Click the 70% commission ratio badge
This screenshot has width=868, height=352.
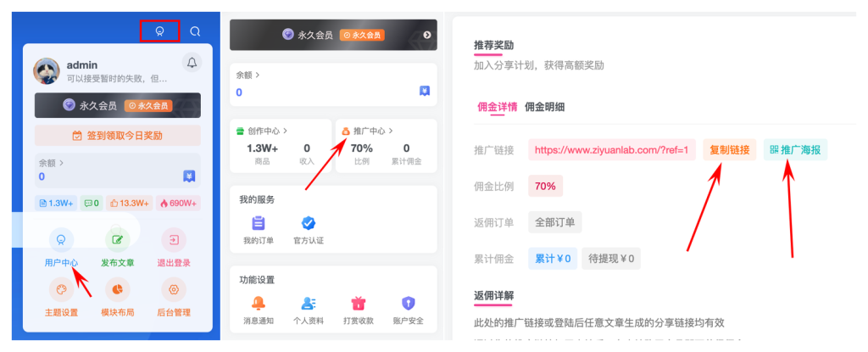(x=545, y=187)
